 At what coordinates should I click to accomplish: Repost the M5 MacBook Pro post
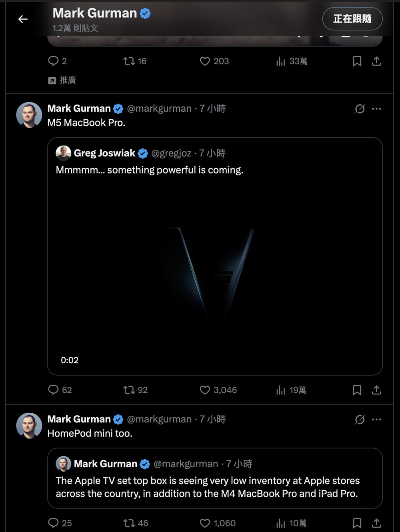click(129, 390)
